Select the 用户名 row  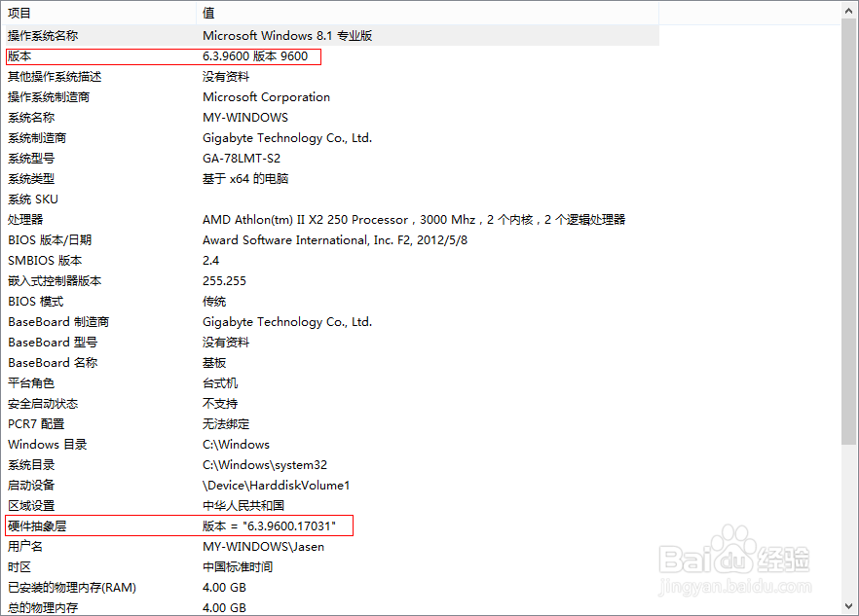click(330, 547)
